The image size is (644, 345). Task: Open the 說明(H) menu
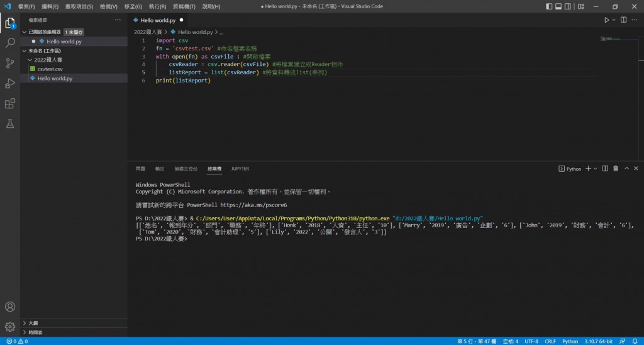click(x=211, y=6)
